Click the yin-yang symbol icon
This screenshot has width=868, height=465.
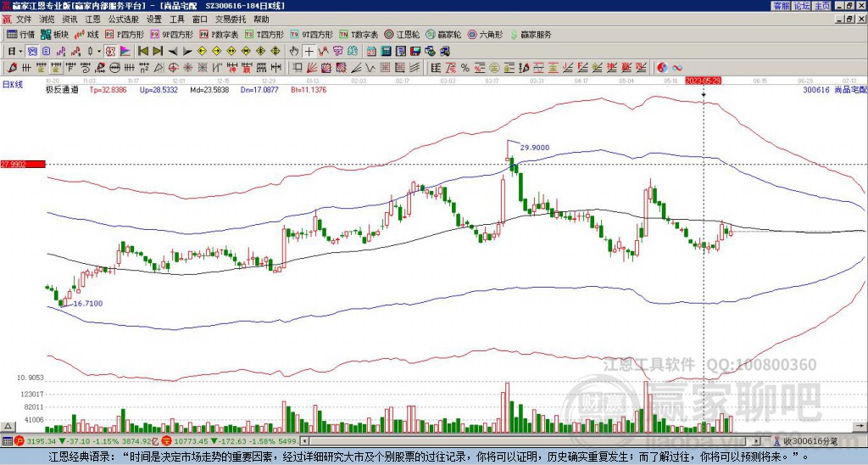pos(662,68)
